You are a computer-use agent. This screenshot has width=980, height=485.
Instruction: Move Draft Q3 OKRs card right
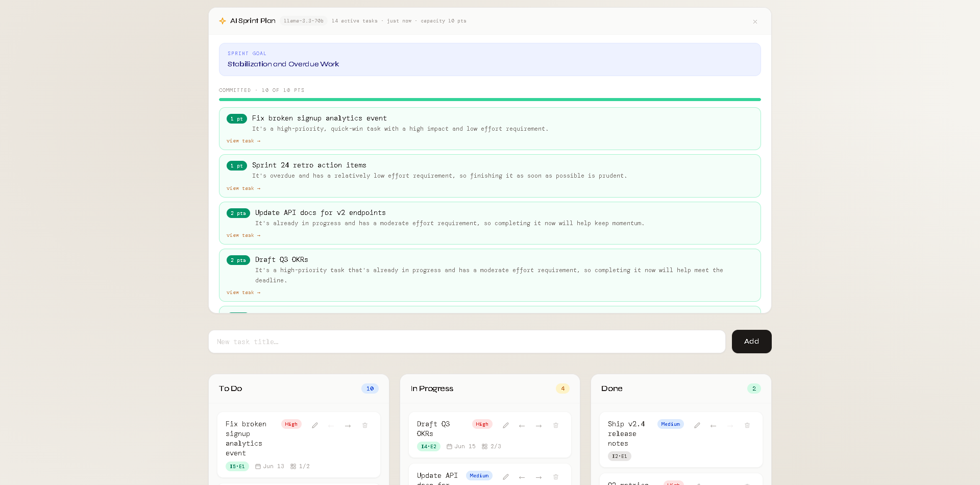(x=538, y=425)
